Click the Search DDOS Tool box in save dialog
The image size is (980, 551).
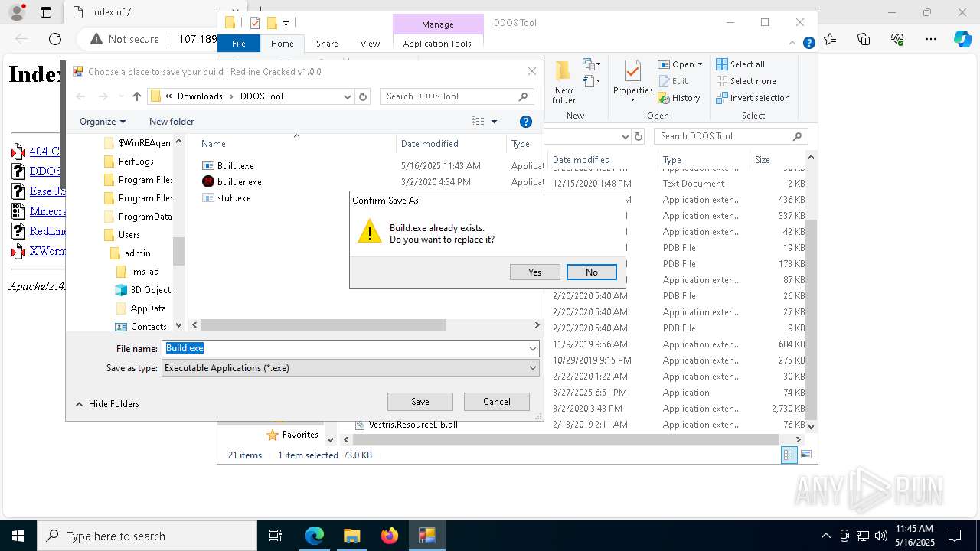point(457,96)
